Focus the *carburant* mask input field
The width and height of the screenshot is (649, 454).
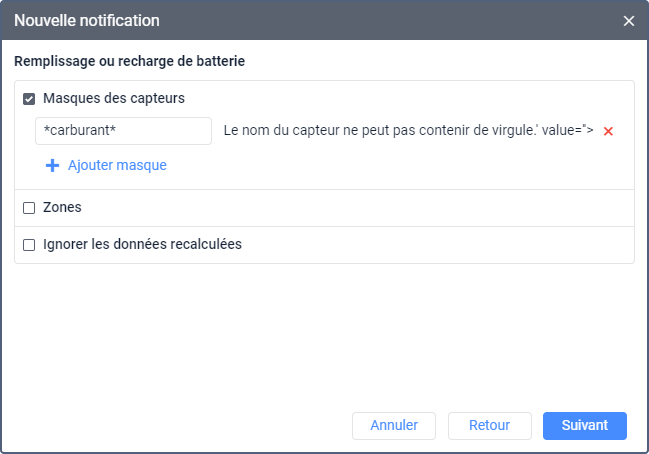(122, 131)
